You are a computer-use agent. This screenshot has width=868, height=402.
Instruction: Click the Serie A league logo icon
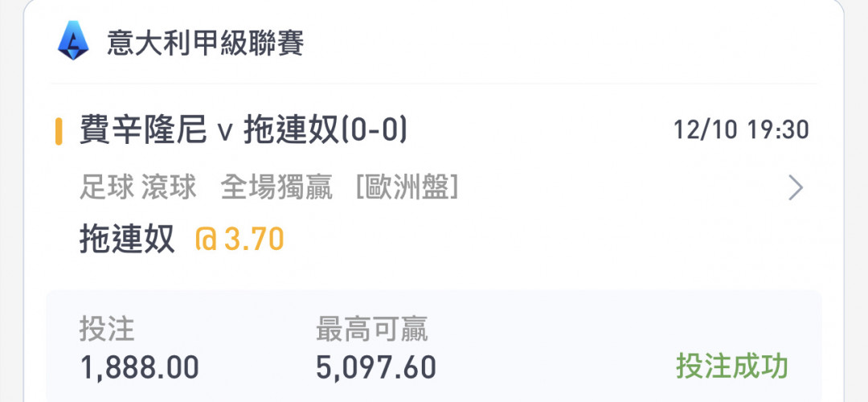point(73,40)
